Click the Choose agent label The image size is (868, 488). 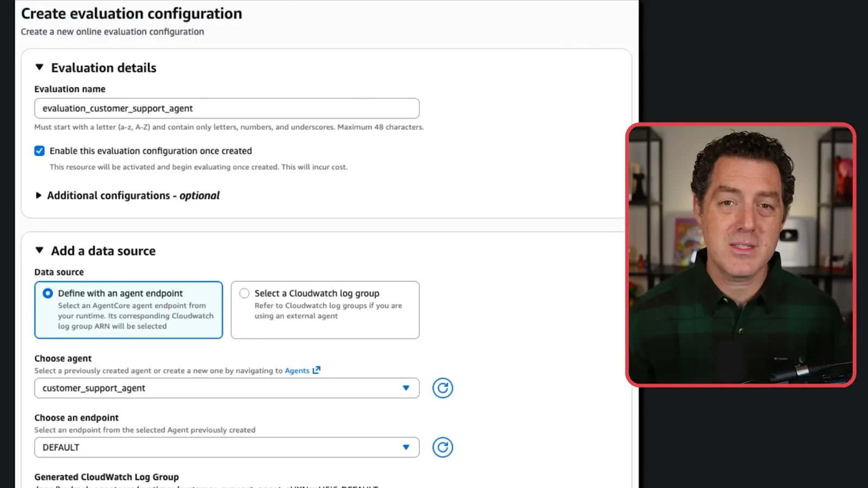tap(63, 358)
